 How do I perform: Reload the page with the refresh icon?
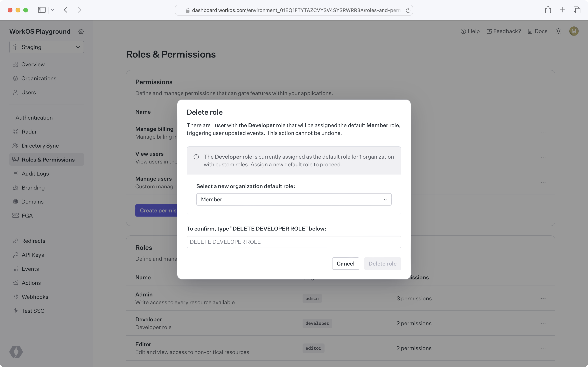pyautogui.click(x=408, y=10)
